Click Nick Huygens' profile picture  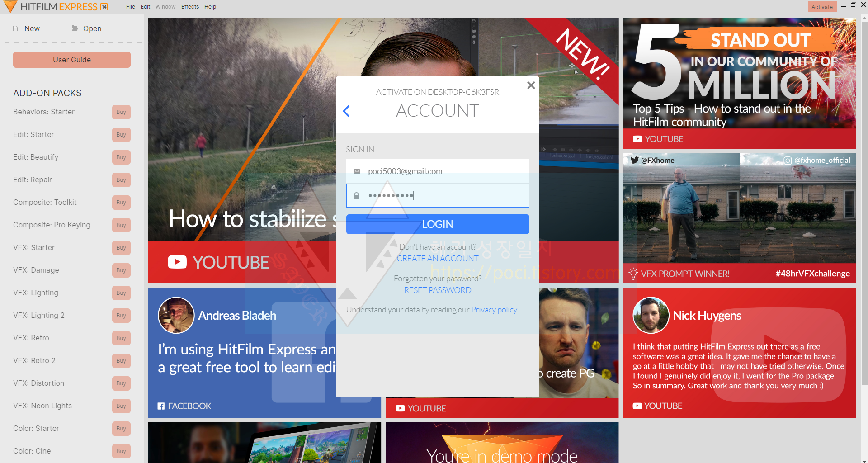pos(651,315)
